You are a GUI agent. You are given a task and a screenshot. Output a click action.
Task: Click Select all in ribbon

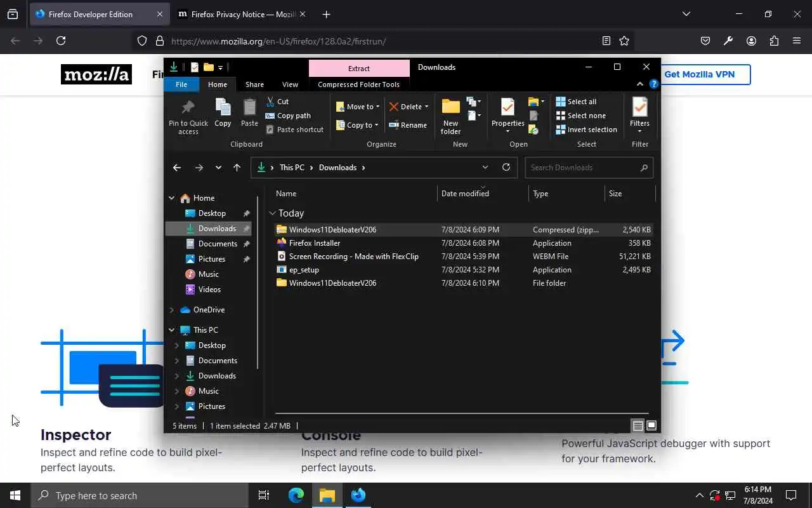point(576,102)
